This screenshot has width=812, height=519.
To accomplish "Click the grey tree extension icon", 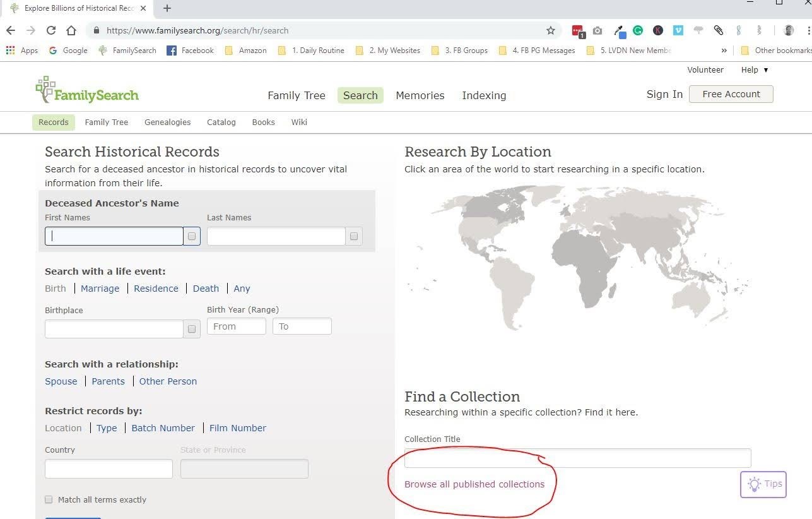I will 698,30.
